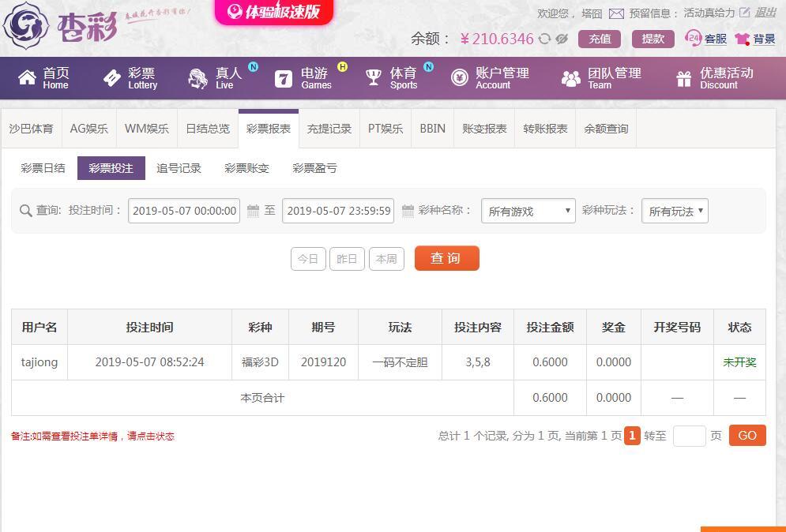Switch to the 转账报表 tab
Image resolution: width=786 pixels, height=532 pixels.
pos(545,129)
